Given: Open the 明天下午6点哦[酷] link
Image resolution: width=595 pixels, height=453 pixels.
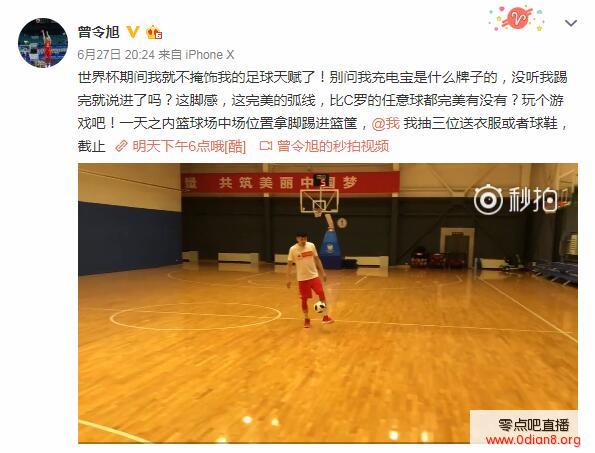Looking at the screenshot, I should (x=189, y=146).
